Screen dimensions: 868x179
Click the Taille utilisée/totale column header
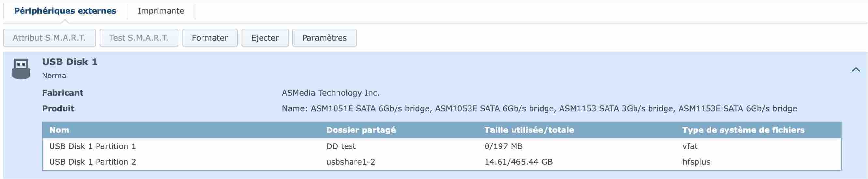coord(529,130)
